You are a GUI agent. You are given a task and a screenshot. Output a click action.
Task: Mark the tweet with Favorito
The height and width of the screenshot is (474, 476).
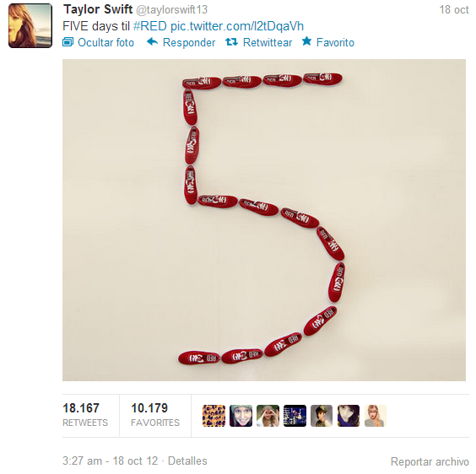tap(335, 42)
